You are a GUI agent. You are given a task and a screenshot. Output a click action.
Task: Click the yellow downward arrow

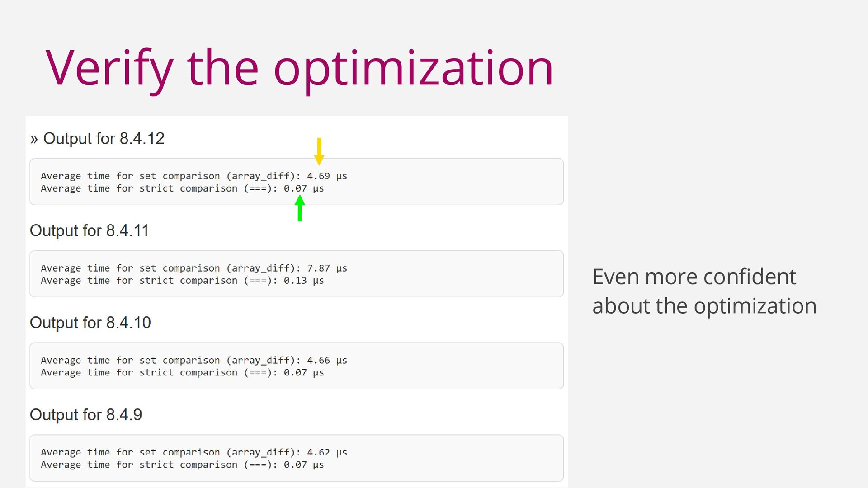[319, 151]
